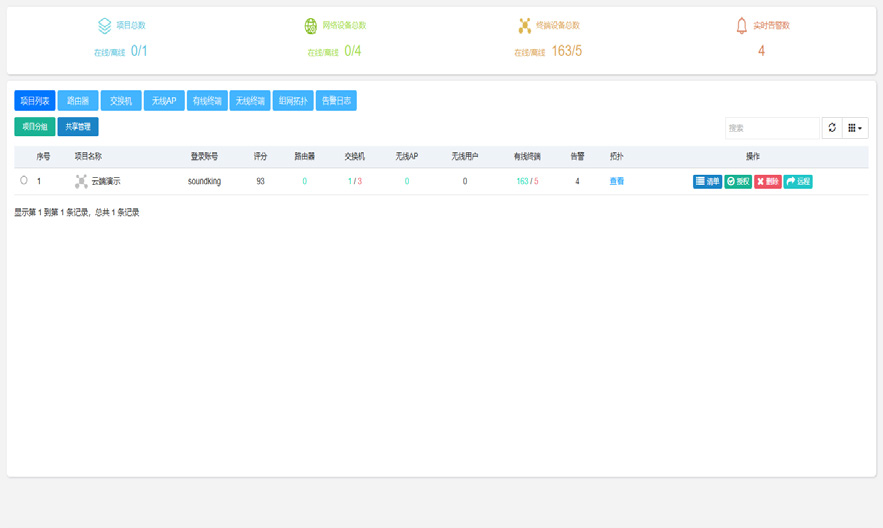Image resolution: width=883 pixels, height=528 pixels.
Task: Click the 共享管理 button
Action: 78,127
